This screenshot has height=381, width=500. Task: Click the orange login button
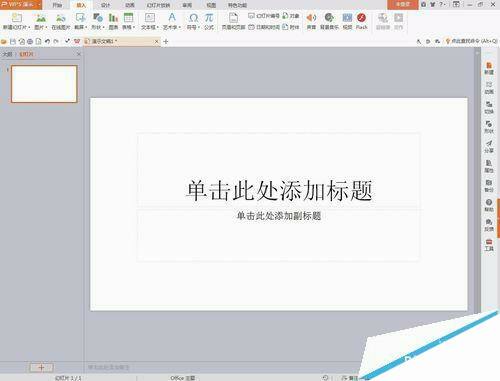[x=403, y=5]
